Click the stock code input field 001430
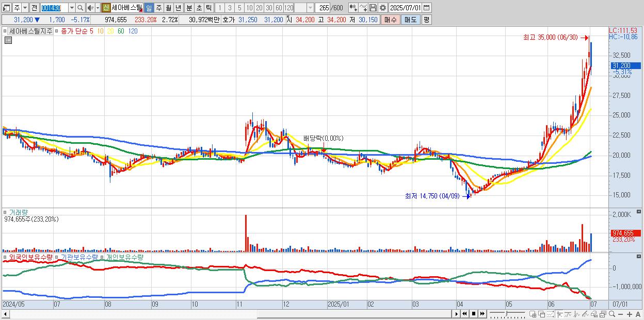This screenshot has height=320, width=644. coord(54,8)
